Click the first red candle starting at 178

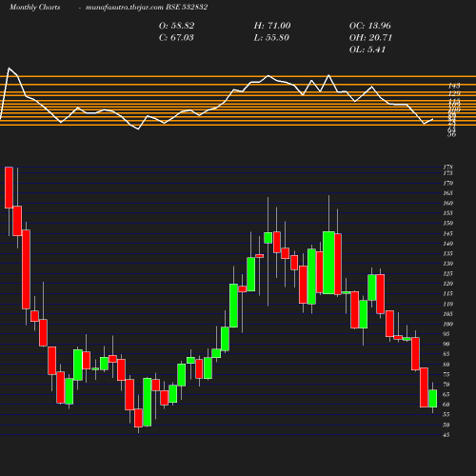click(9, 188)
